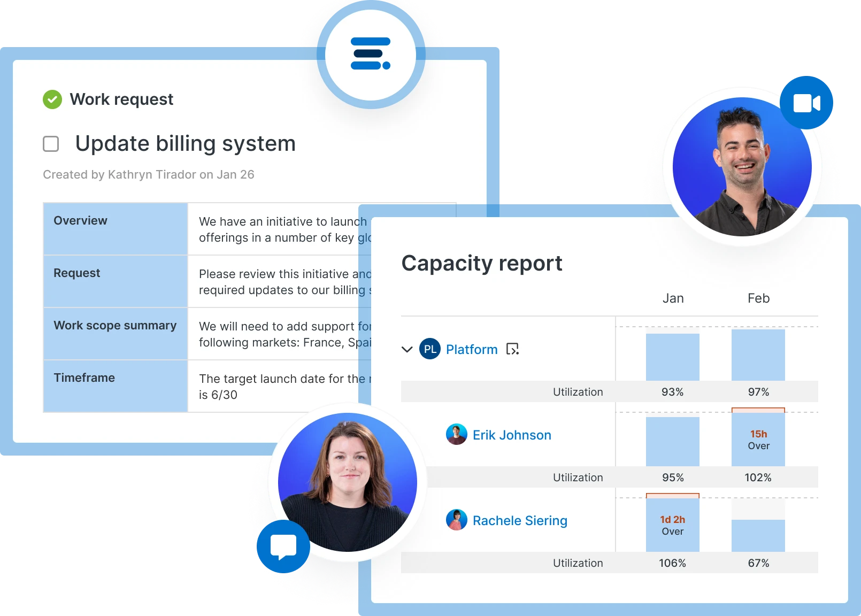Collapse the Platform team row
Image resolution: width=861 pixels, height=616 pixels.
pyautogui.click(x=408, y=349)
